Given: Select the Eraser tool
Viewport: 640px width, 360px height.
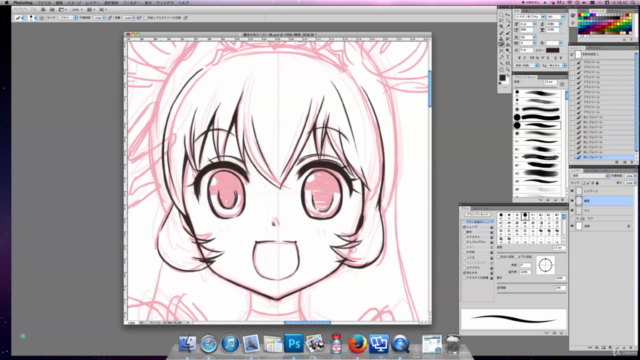Looking at the screenshot, I should click(501, 44).
